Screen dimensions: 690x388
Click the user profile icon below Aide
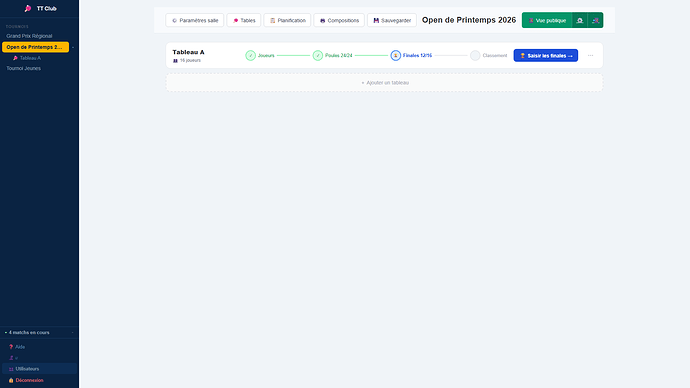pyautogui.click(x=11, y=358)
